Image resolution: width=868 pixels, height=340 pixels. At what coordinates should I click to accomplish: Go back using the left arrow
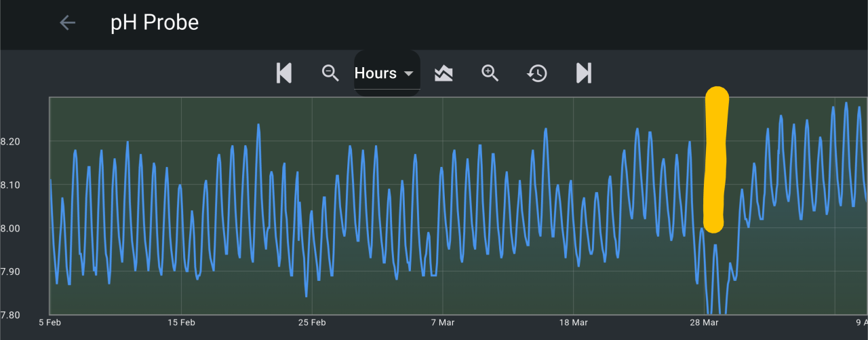tap(67, 23)
